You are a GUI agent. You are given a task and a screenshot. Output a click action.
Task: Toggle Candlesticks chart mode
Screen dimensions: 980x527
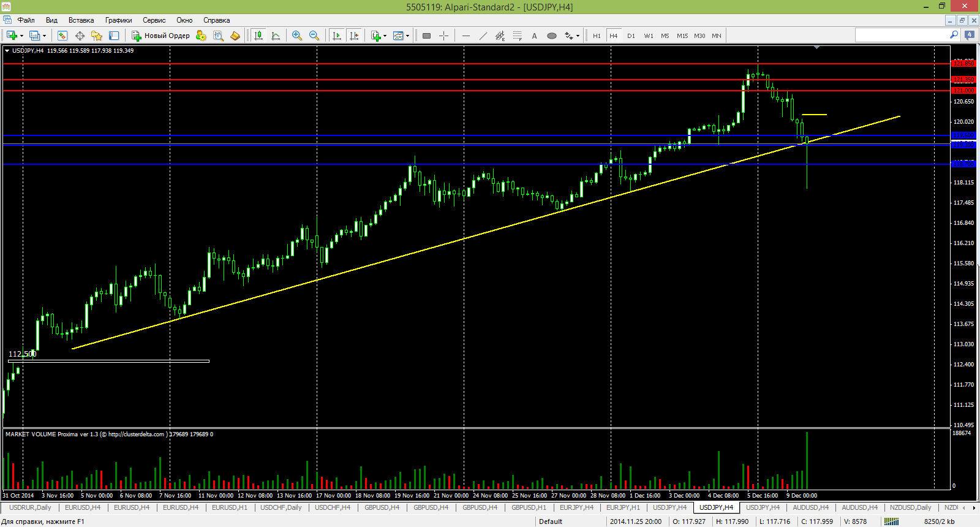pyautogui.click(x=258, y=36)
